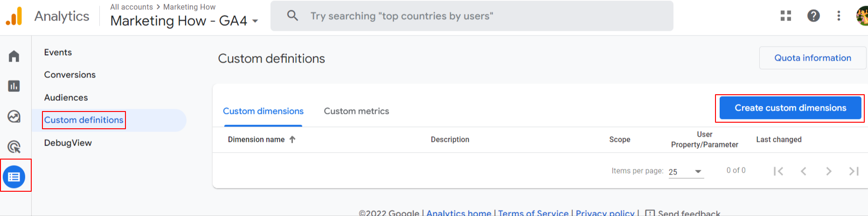Click Create custom dimensions button

790,108
